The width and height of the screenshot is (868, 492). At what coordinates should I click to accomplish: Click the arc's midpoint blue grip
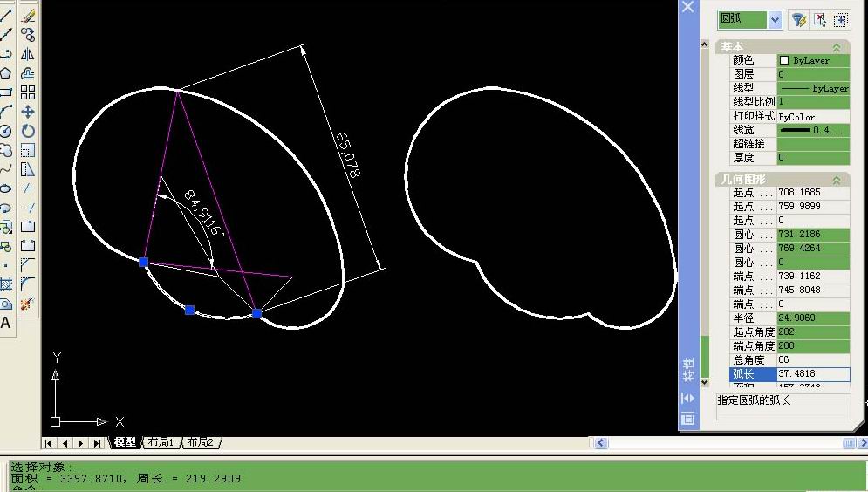[189, 311]
